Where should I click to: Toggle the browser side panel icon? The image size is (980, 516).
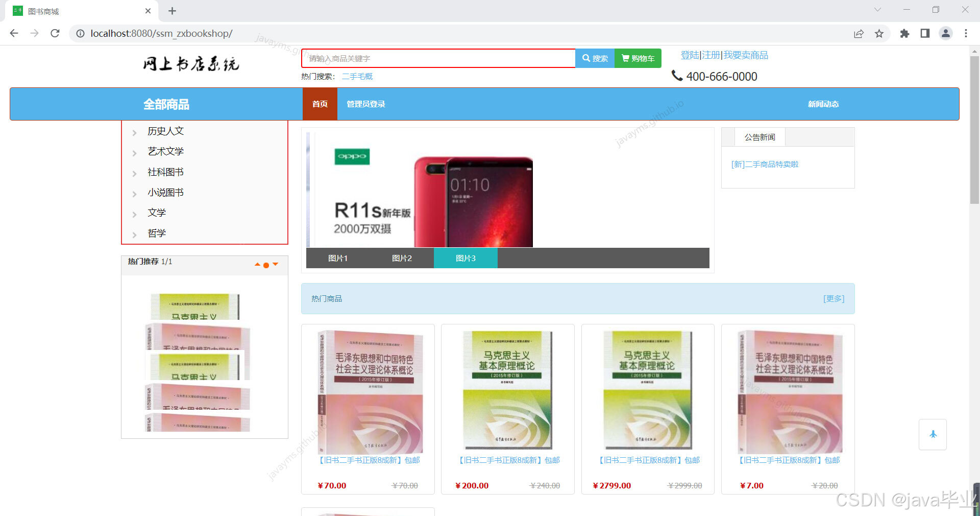tap(925, 34)
